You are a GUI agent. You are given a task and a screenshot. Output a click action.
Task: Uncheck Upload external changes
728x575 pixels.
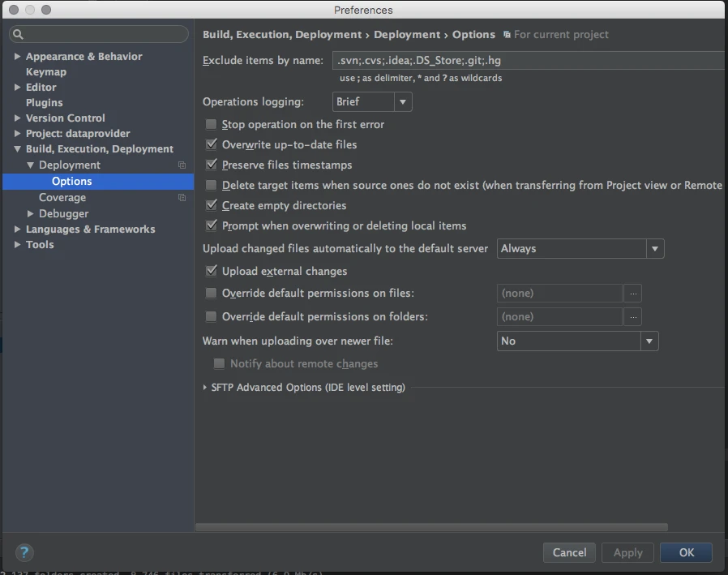click(212, 271)
